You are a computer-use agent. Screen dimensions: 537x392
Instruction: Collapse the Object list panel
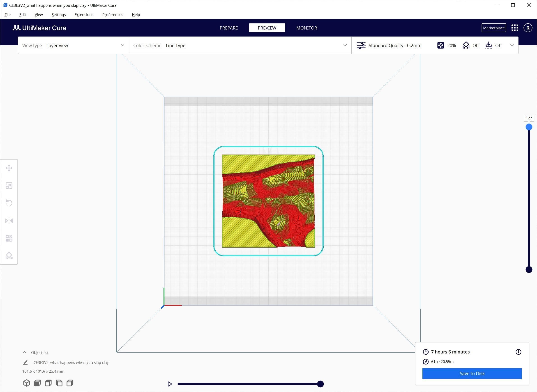coord(24,352)
